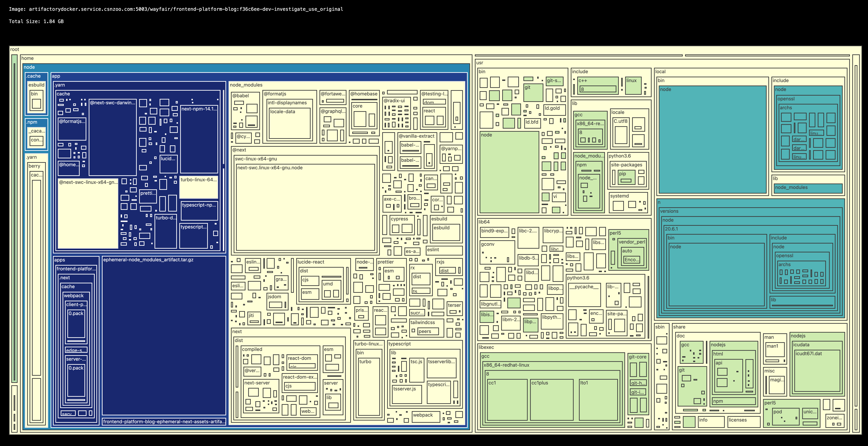The width and height of the screenshot is (868, 446).
Task: Select the root label
Action: pos(15,49)
